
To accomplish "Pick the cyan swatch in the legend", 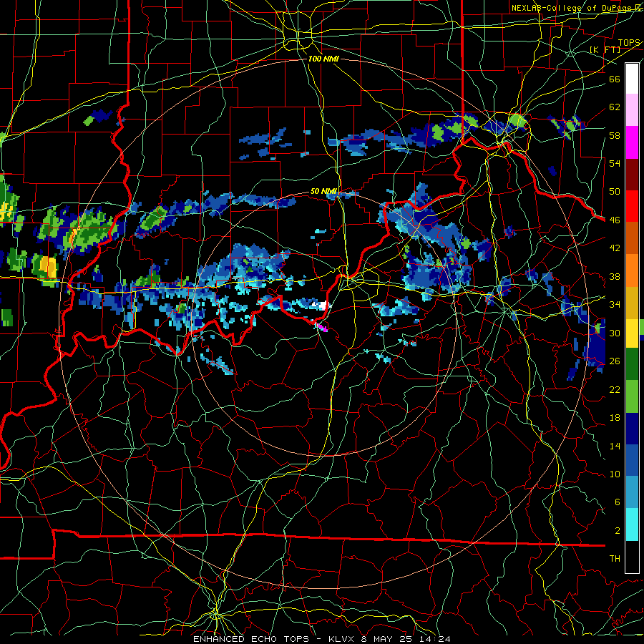I will (632, 525).
